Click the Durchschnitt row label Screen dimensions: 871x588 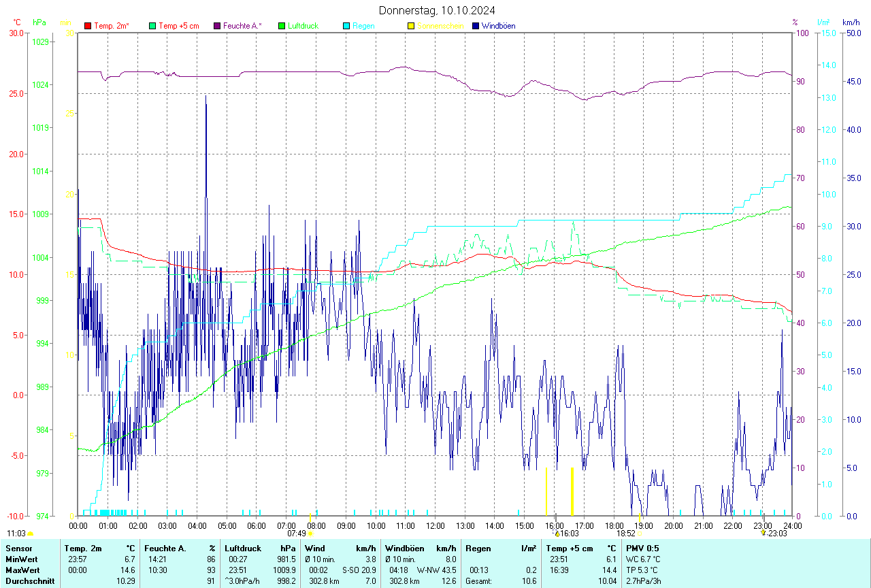[29, 581]
